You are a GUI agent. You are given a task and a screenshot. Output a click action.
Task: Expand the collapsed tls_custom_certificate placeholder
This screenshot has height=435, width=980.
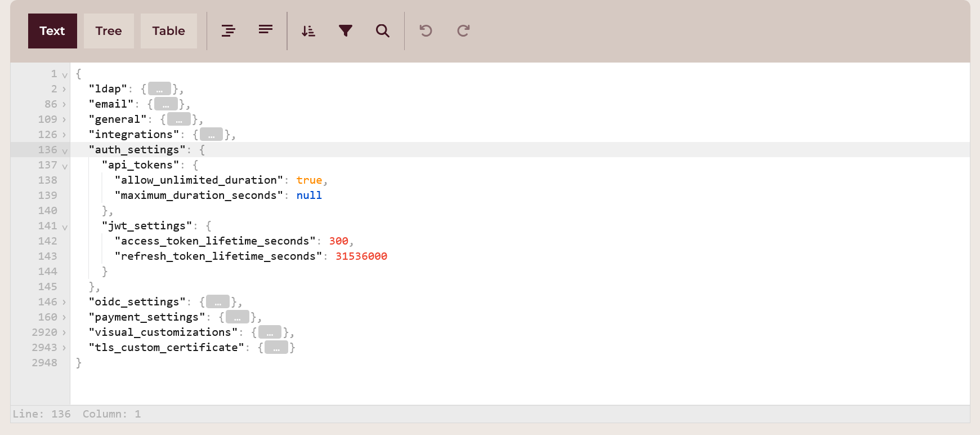pos(276,348)
